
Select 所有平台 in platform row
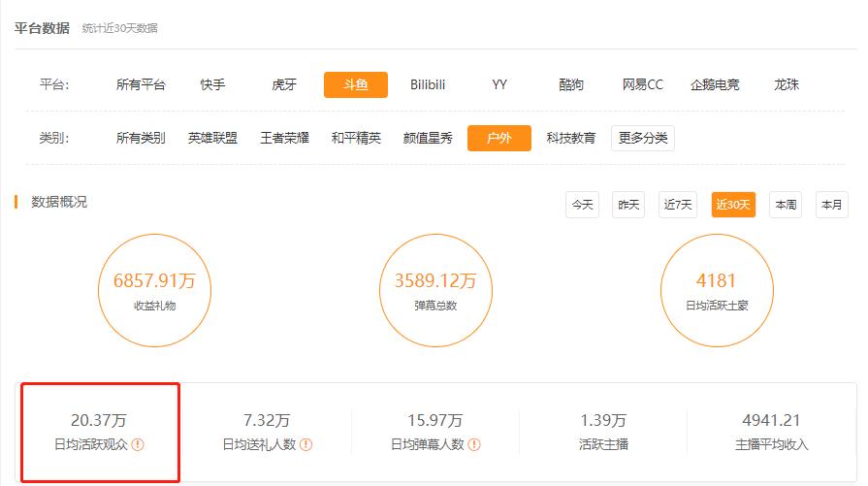(141, 85)
